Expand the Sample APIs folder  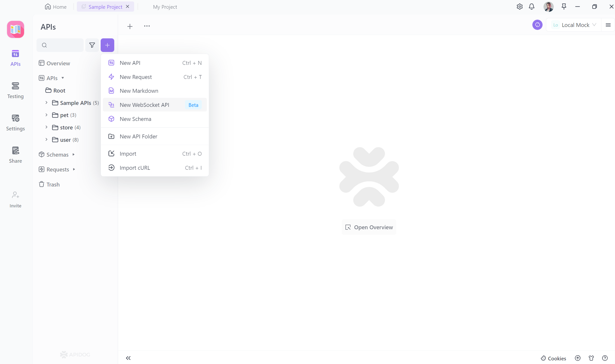pos(47,103)
